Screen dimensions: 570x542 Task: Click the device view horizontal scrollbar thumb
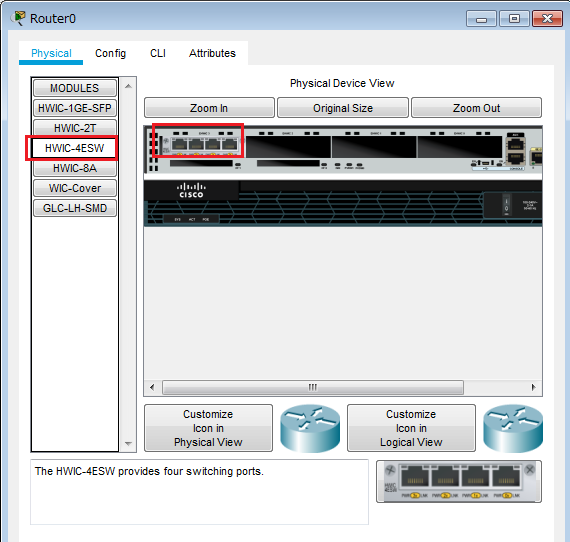313,387
